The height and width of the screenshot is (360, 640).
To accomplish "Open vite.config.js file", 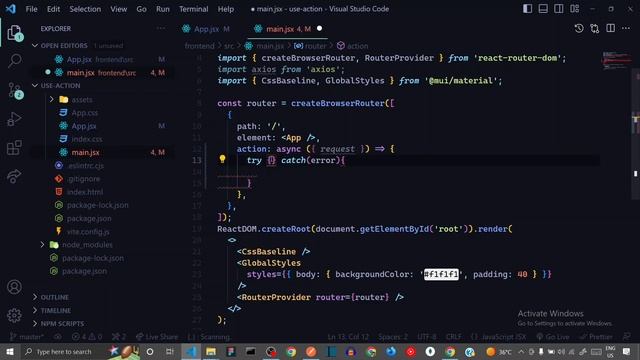I will pos(88,231).
